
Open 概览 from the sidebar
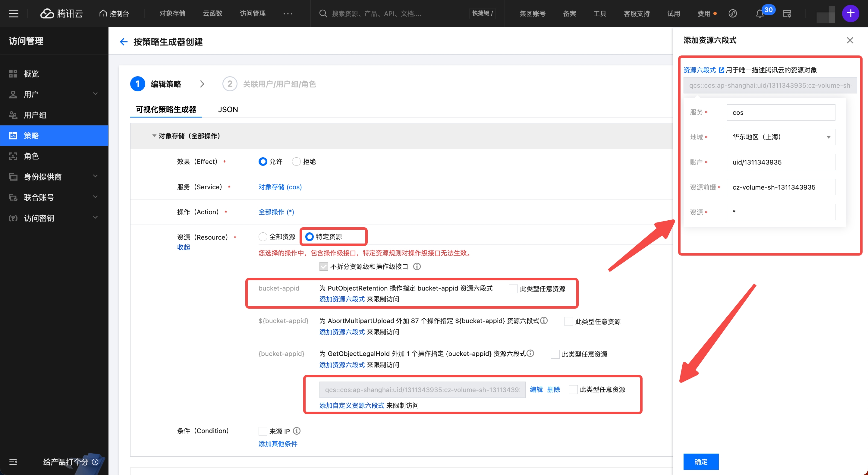(31, 74)
